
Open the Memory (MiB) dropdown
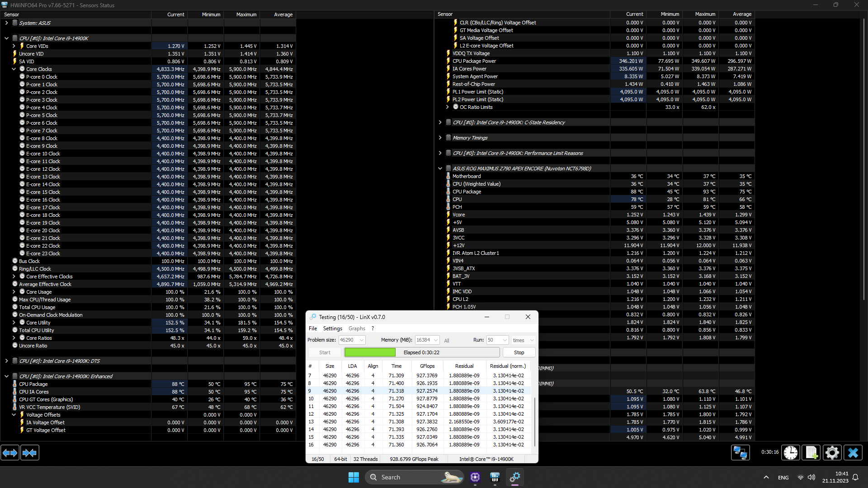(436, 340)
